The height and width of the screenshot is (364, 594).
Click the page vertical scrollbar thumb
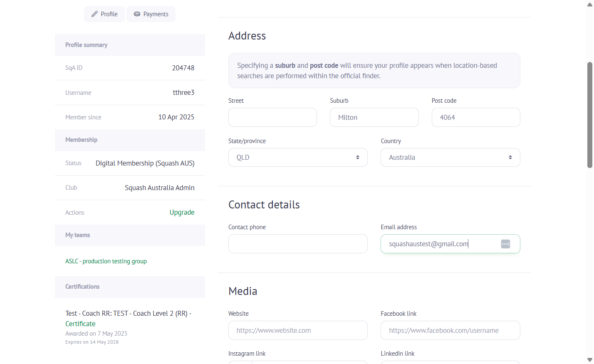(x=590, y=115)
